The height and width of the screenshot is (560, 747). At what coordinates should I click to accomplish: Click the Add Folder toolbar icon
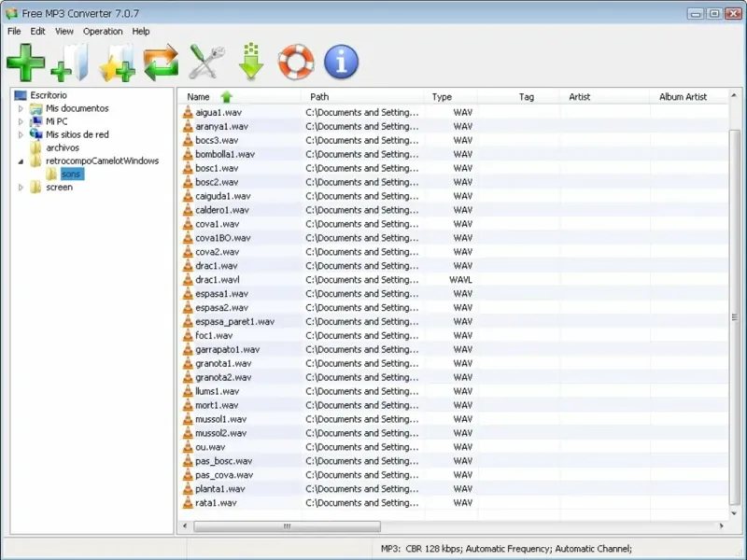pyautogui.click(x=70, y=63)
